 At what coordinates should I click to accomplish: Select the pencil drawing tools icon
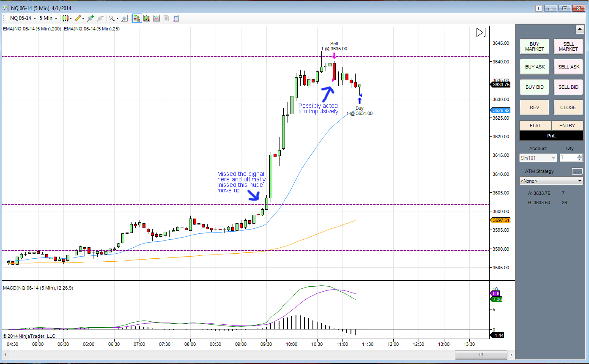78,18
